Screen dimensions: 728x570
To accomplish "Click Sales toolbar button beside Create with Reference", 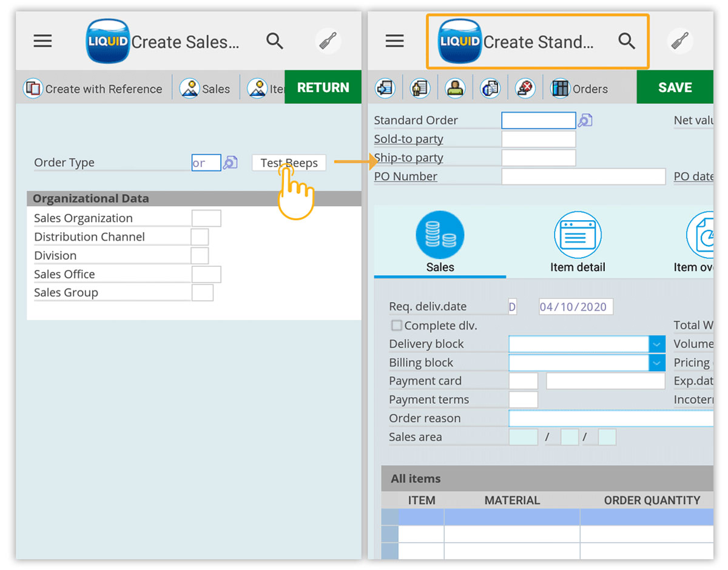I will coord(205,89).
